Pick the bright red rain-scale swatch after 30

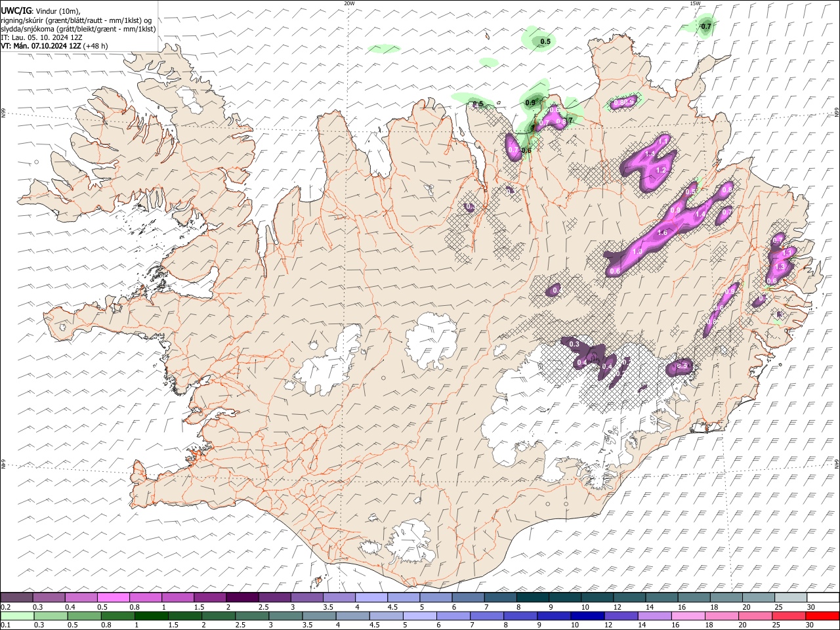(822, 616)
